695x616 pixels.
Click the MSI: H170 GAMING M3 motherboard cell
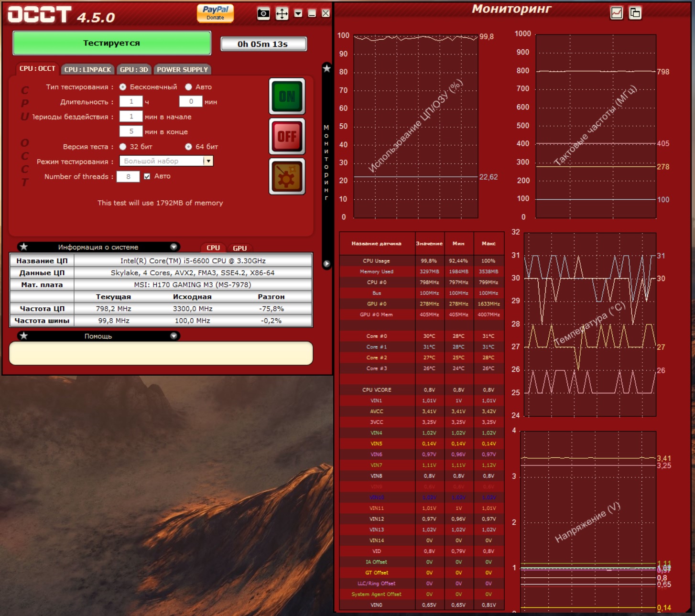pos(193,285)
